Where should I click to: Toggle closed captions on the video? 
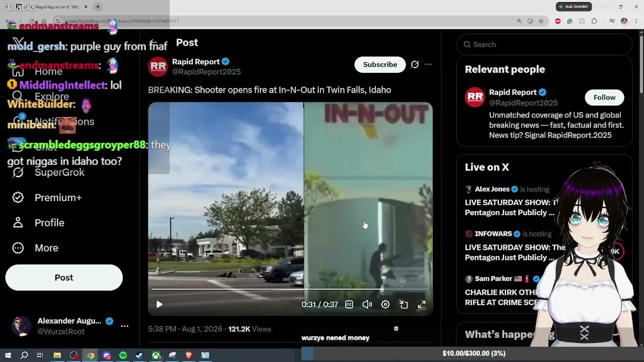point(349,304)
